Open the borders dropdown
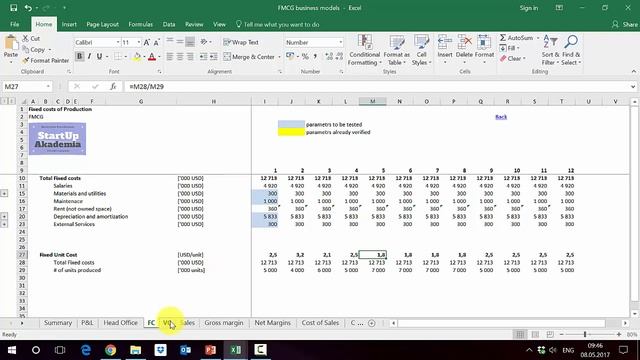This screenshot has width=640, height=360. point(125,57)
